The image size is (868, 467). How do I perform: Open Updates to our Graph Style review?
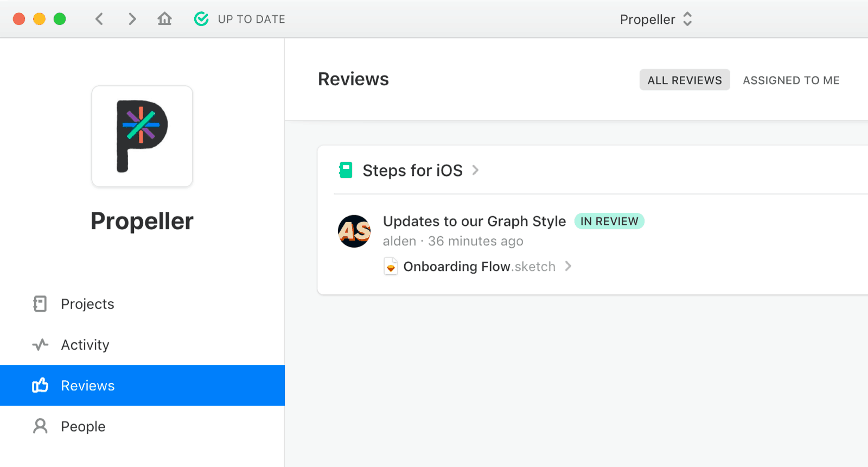pos(474,221)
